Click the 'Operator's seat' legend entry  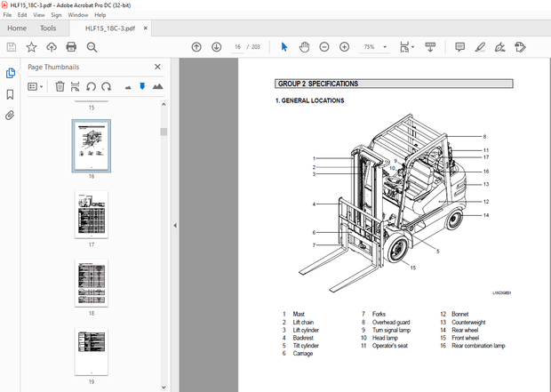(x=390, y=346)
